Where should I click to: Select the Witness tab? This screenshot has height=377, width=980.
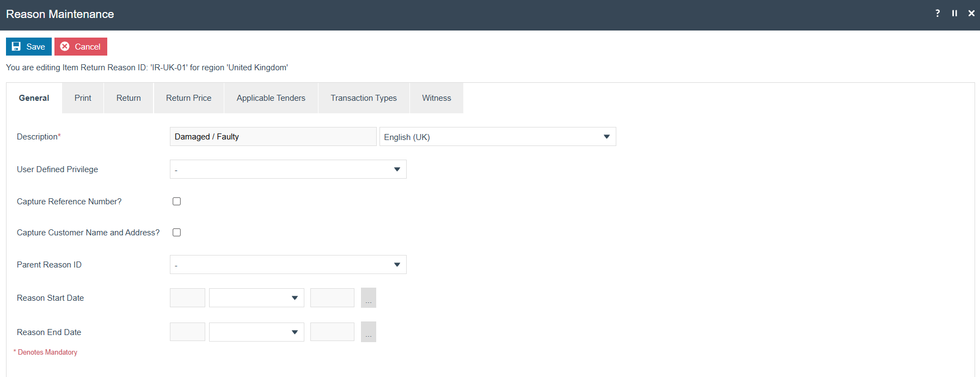click(x=437, y=98)
